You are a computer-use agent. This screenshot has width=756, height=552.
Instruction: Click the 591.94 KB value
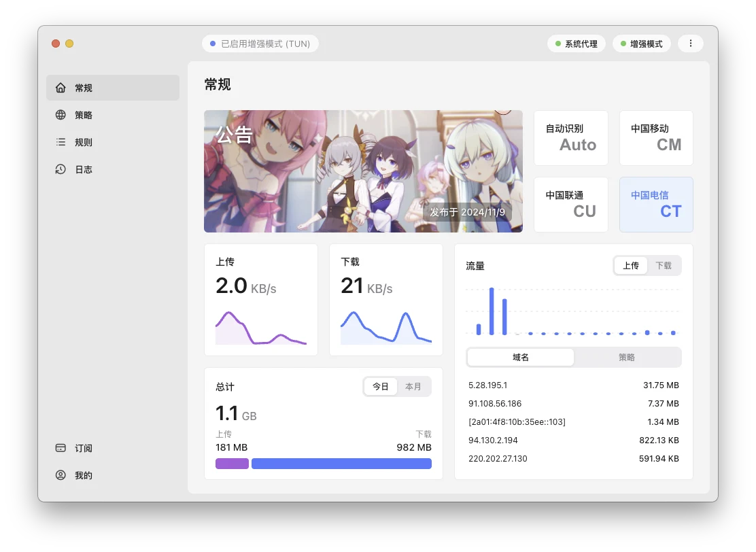click(x=659, y=458)
